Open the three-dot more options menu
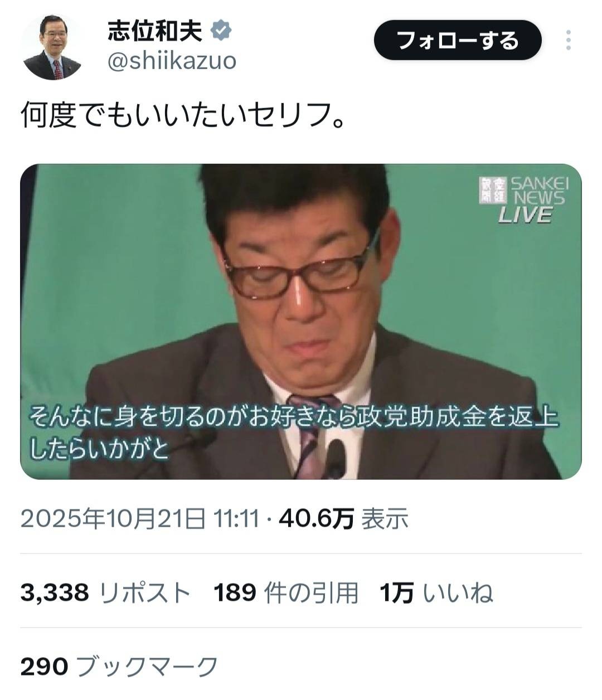This screenshot has width=602, height=700. (x=569, y=40)
